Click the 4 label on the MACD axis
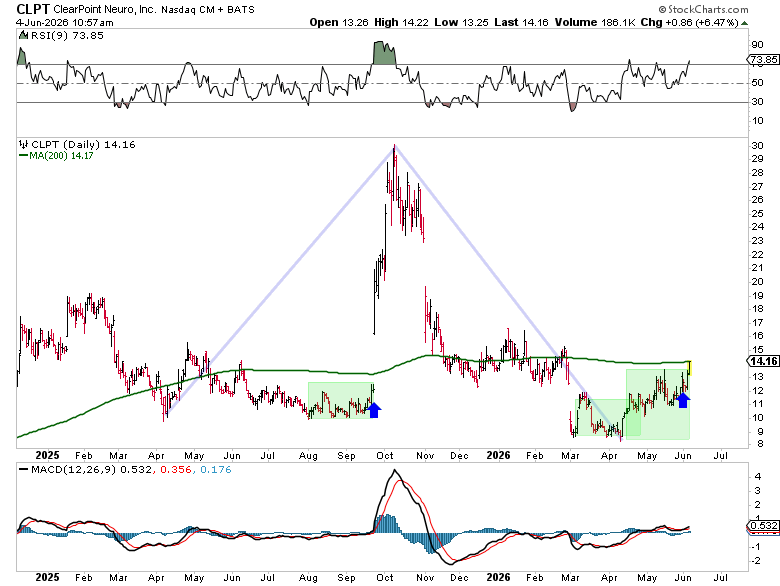780x586 pixels. [x=758, y=477]
